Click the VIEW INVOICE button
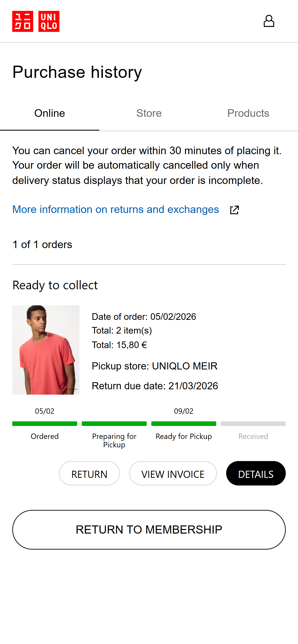 click(x=173, y=474)
